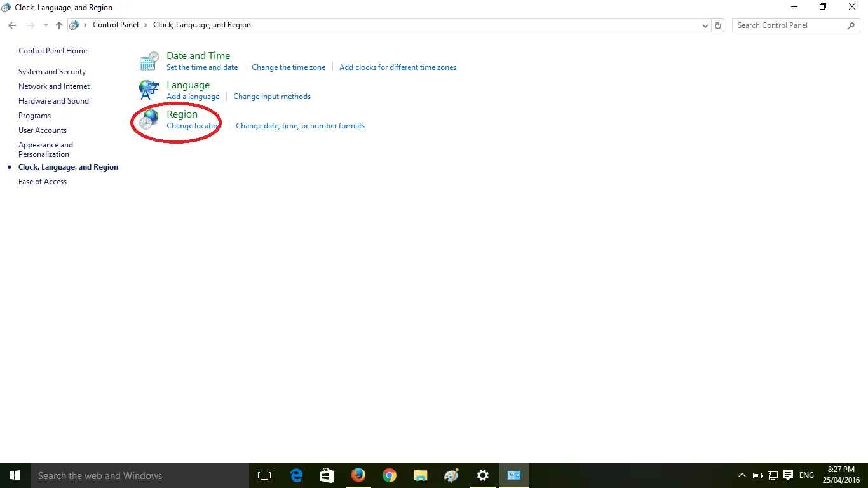This screenshot has height=488, width=868.
Task: Open the Windows Store taskbar icon
Action: point(327,475)
